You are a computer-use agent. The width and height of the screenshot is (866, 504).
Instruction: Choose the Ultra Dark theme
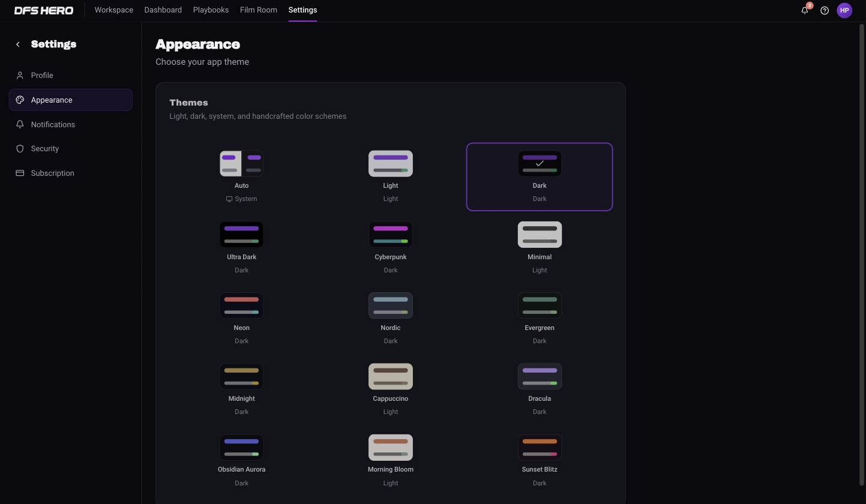tap(241, 248)
